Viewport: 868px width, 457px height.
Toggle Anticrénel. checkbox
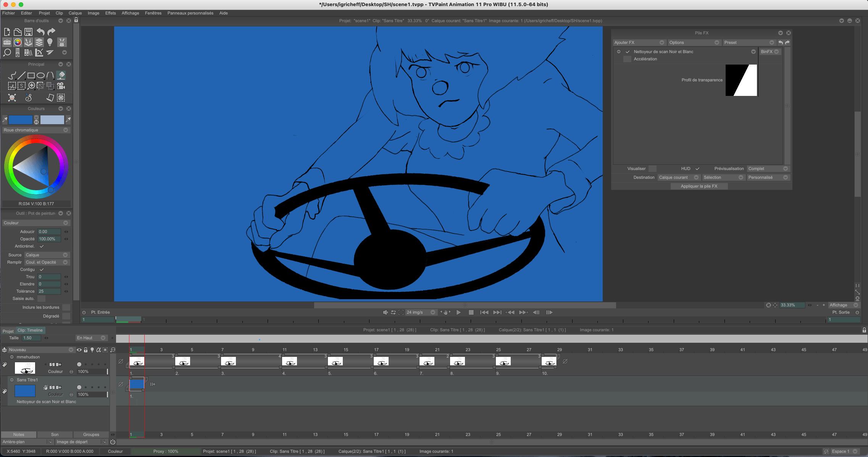[42, 246]
